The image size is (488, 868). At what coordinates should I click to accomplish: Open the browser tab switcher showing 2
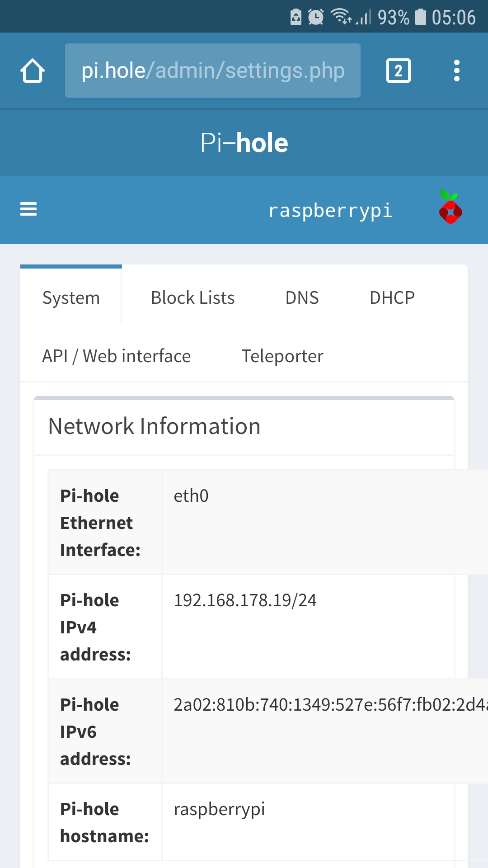(x=399, y=71)
